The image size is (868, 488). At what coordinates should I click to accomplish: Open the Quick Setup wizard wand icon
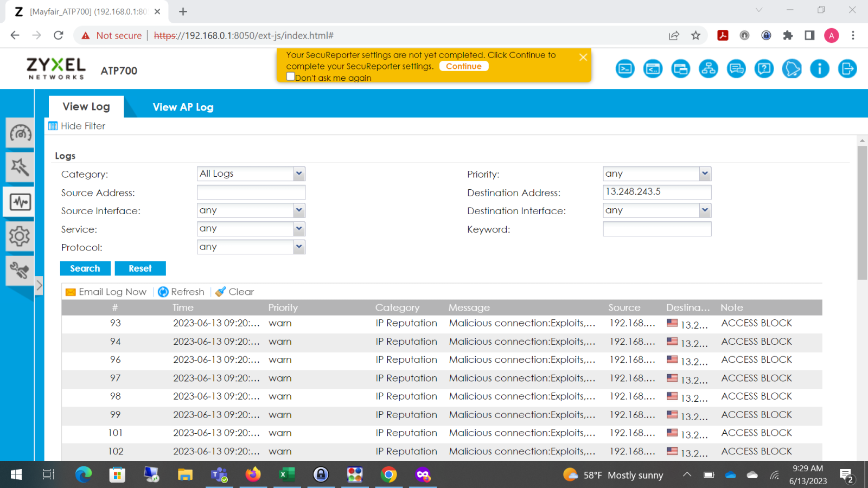20,167
